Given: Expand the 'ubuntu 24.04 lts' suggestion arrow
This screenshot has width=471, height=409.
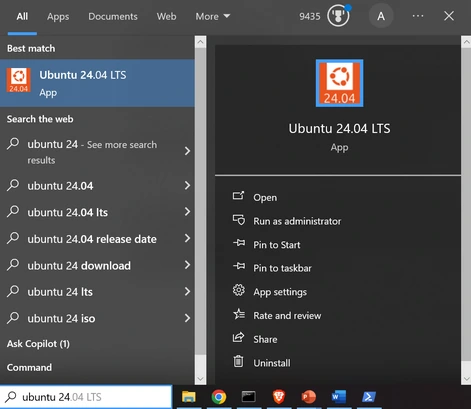Looking at the screenshot, I should [187, 212].
